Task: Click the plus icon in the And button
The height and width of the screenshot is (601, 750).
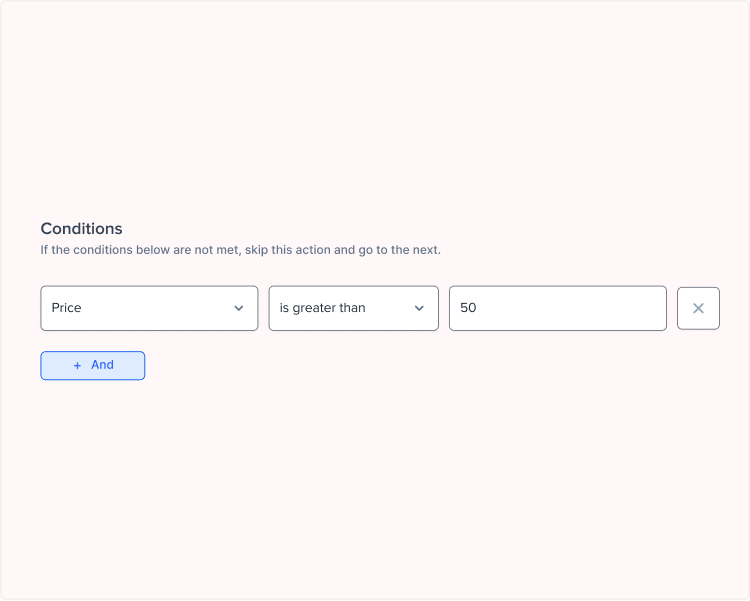Action: [77, 366]
